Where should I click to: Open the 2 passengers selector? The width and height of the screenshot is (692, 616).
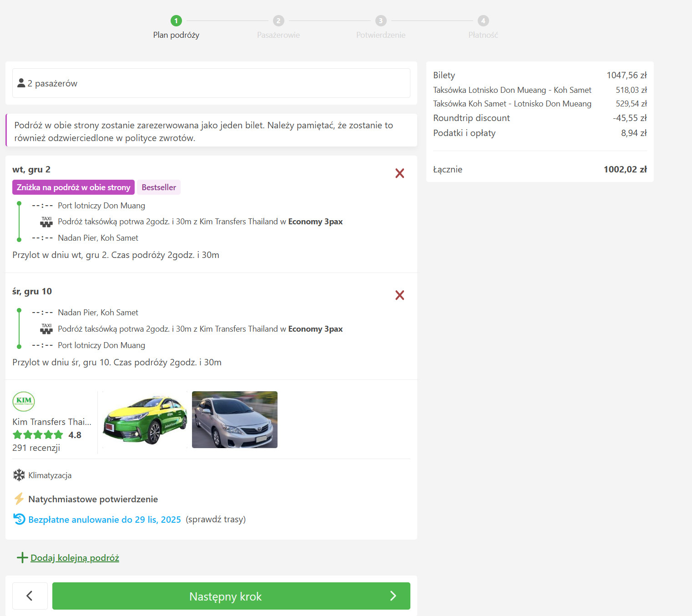pyautogui.click(x=211, y=83)
